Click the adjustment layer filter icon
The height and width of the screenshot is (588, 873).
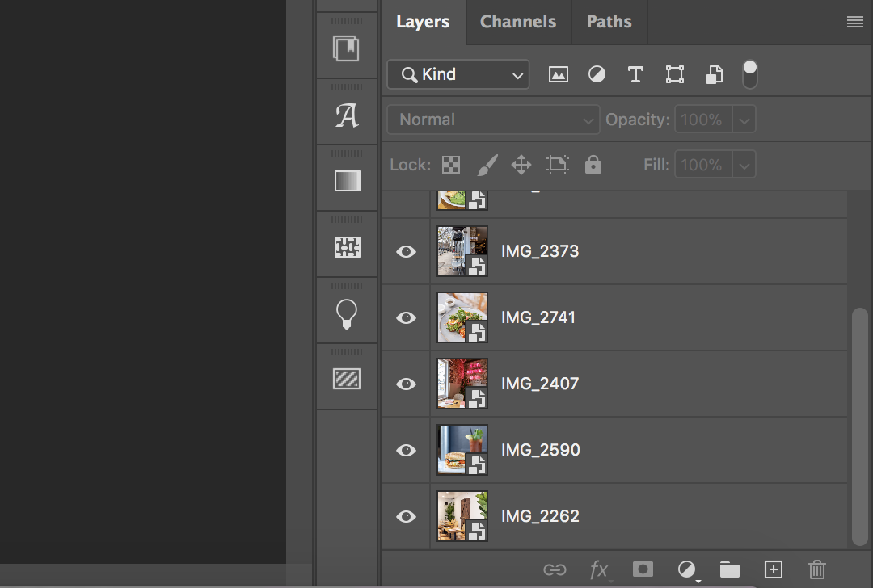click(597, 73)
